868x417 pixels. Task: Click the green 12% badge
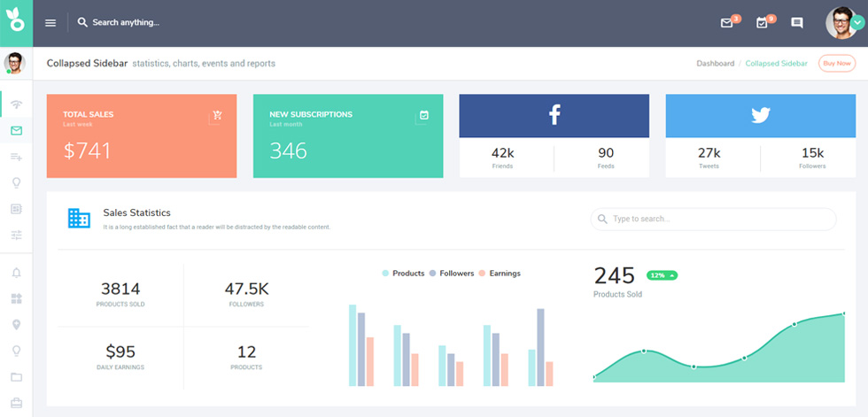[x=662, y=275]
